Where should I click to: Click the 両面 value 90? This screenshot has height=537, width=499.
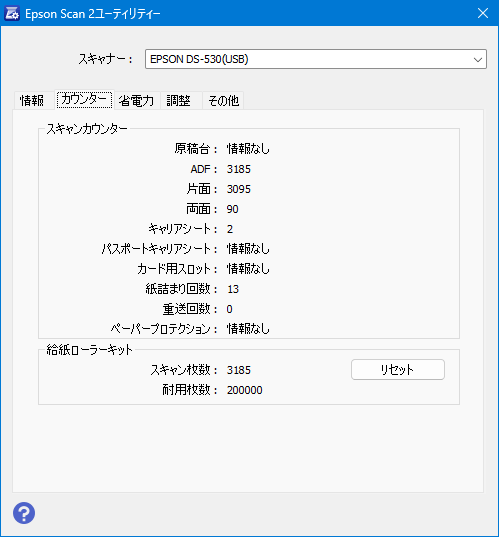tap(233, 209)
